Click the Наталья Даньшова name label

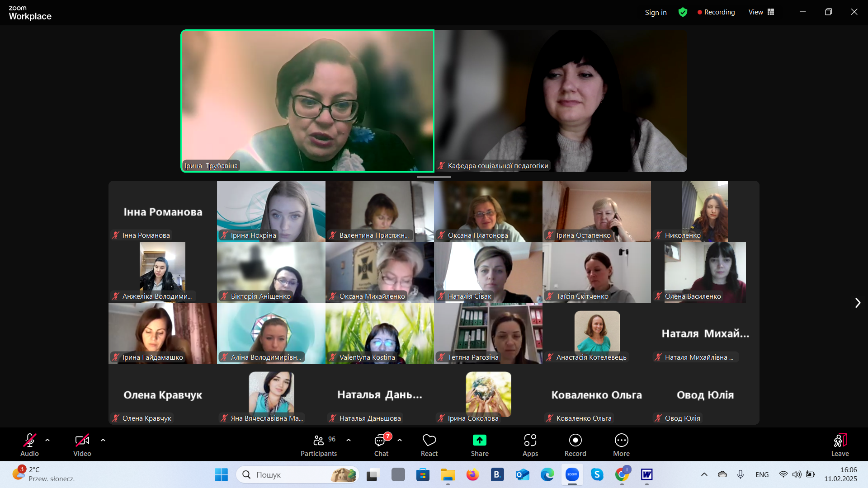click(370, 418)
